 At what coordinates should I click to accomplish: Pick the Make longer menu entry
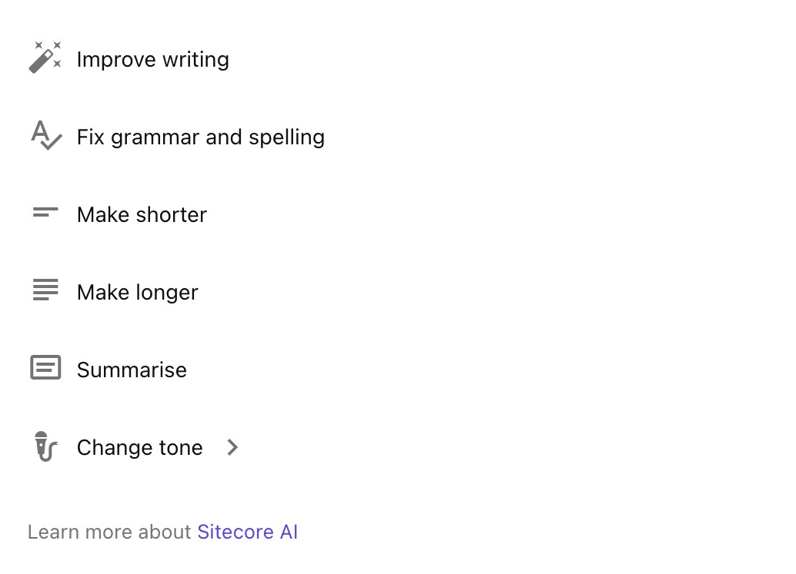(138, 292)
